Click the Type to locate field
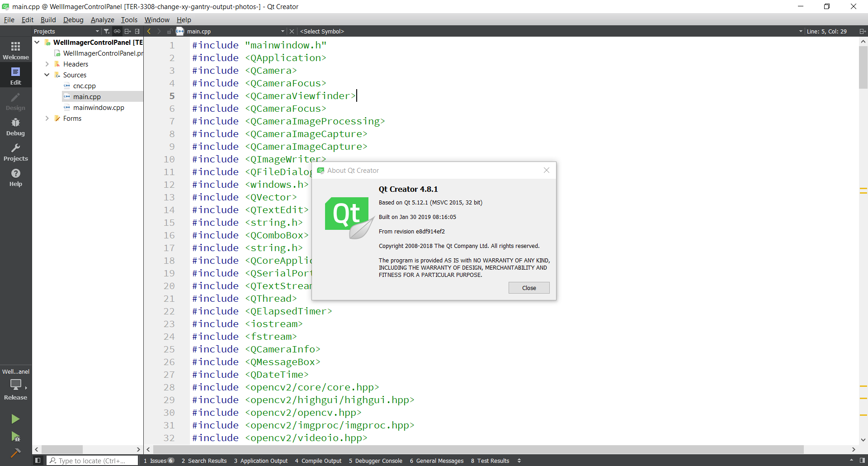 coord(93,461)
